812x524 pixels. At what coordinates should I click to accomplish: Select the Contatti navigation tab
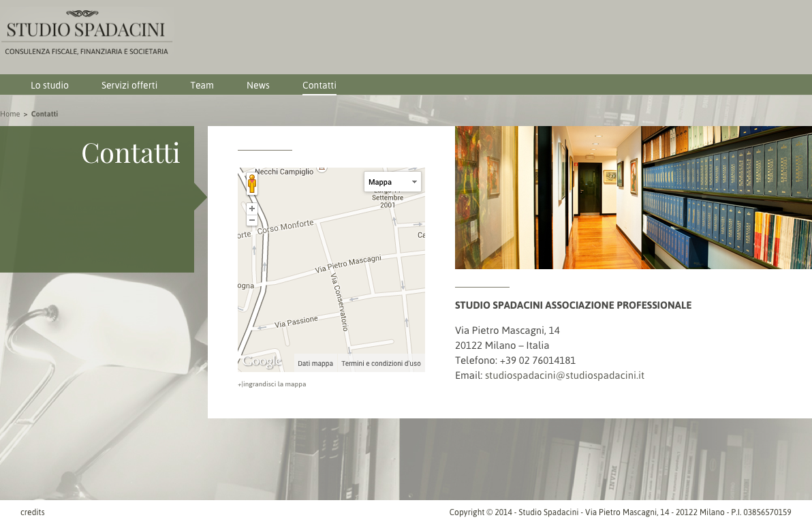319,85
